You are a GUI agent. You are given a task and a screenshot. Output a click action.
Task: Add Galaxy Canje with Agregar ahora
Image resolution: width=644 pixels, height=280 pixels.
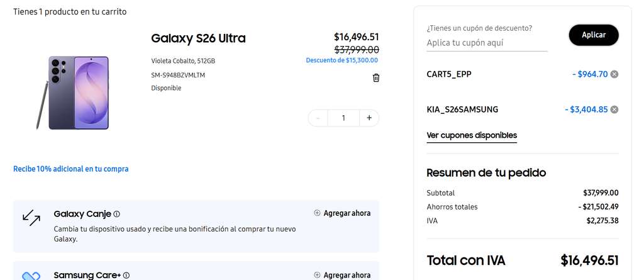point(343,213)
